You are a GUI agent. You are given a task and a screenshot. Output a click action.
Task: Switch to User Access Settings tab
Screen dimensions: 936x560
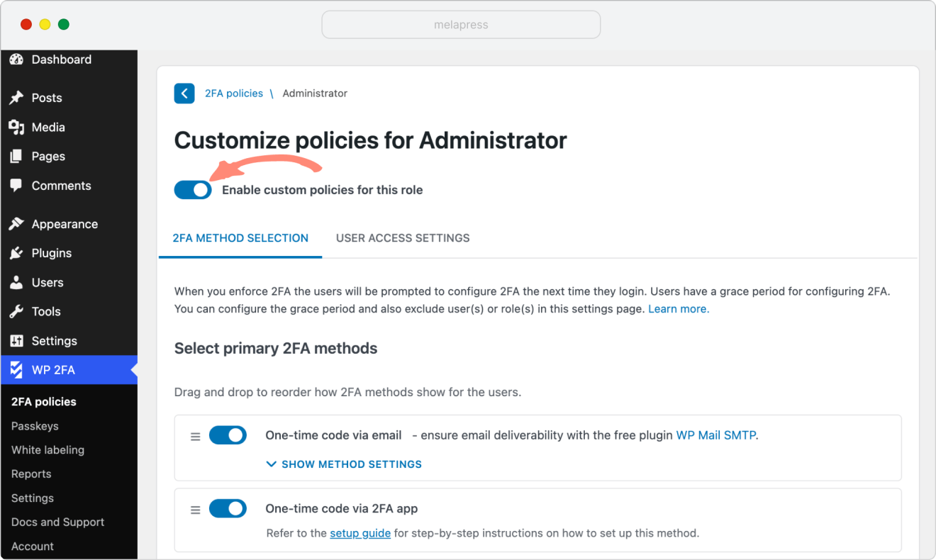[403, 238]
